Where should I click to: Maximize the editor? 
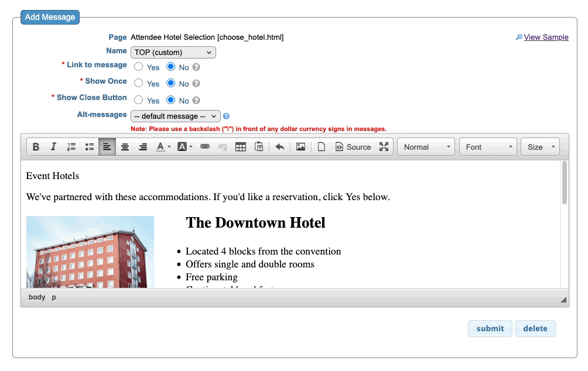[384, 147]
